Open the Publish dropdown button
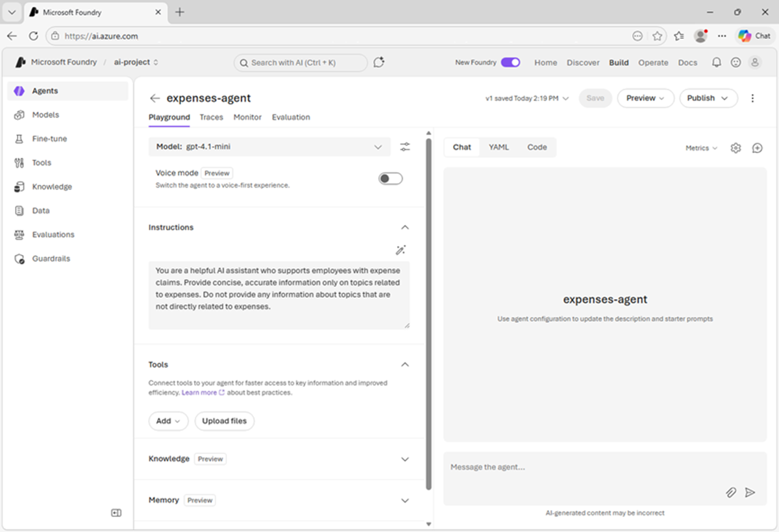The width and height of the screenshot is (779, 532). pyautogui.click(x=708, y=98)
